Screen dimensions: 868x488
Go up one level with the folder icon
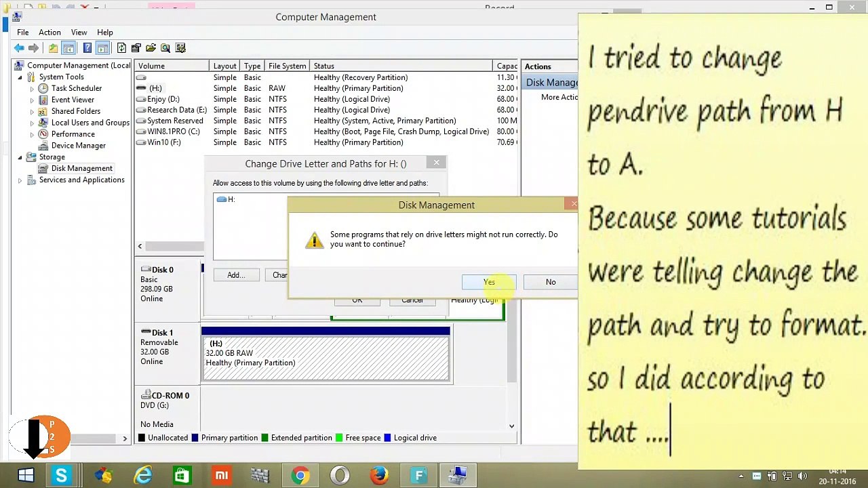tap(53, 48)
